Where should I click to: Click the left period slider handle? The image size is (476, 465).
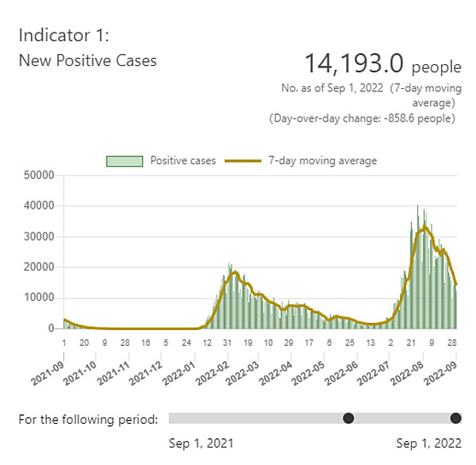coord(347,418)
